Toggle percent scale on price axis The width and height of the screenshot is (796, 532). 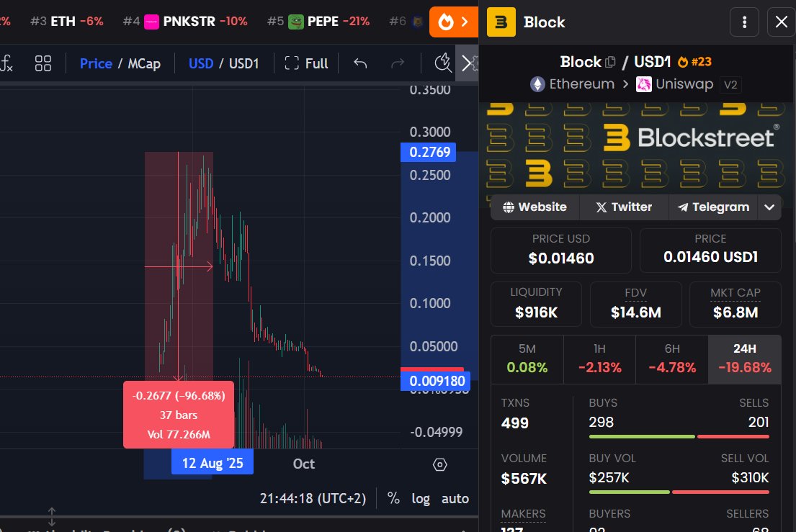[393, 498]
